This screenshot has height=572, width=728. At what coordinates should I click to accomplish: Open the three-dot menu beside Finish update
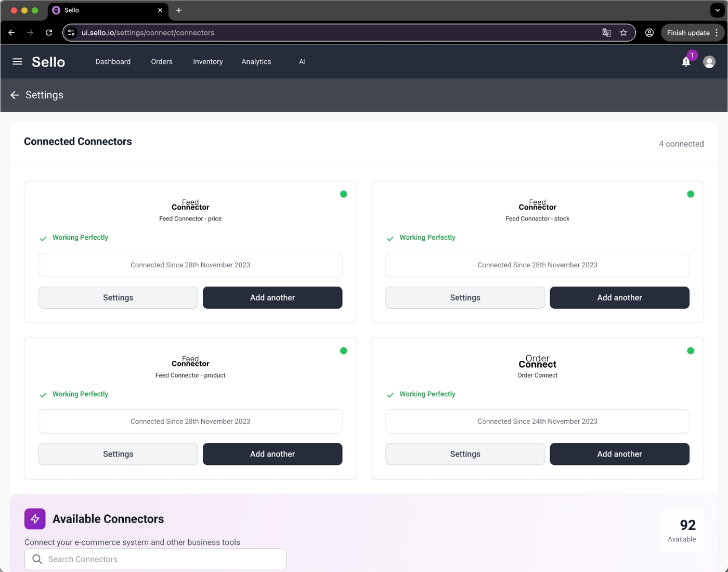coord(717,32)
